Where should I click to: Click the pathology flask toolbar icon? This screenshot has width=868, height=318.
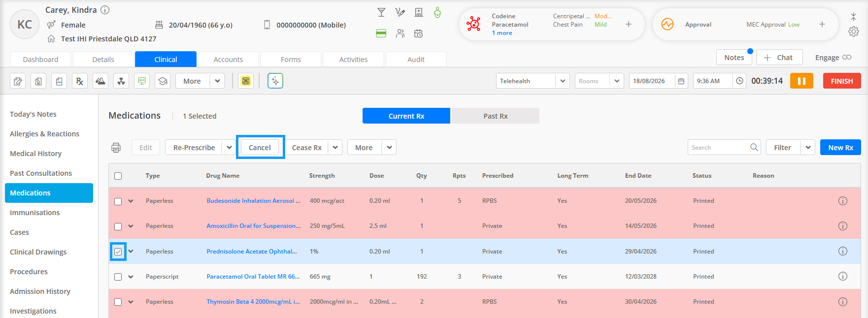pyautogui.click(x=100, y=81)
